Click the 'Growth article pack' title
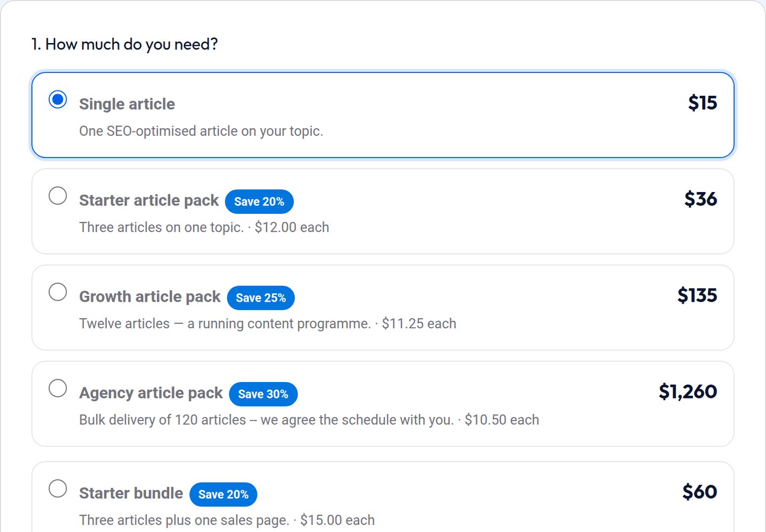Image resolution: width=766 pixels, height=532 pixels. 149,296
